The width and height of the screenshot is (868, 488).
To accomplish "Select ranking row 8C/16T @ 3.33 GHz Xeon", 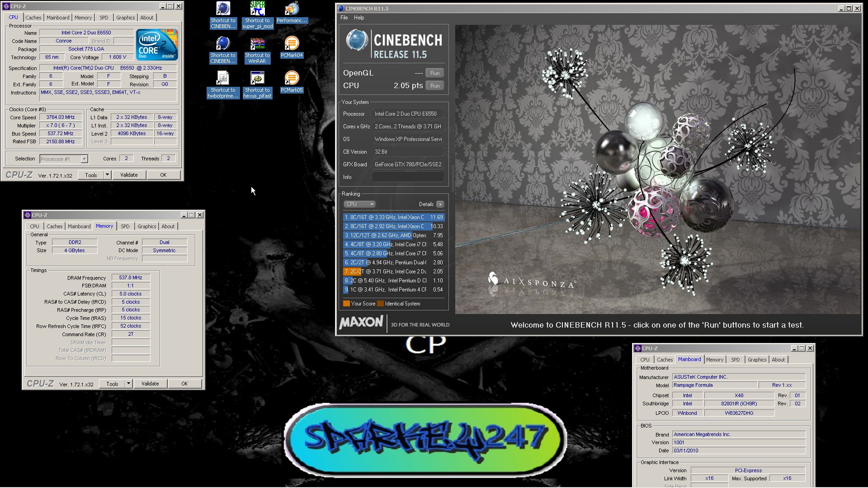I will [x=394, y=217].
